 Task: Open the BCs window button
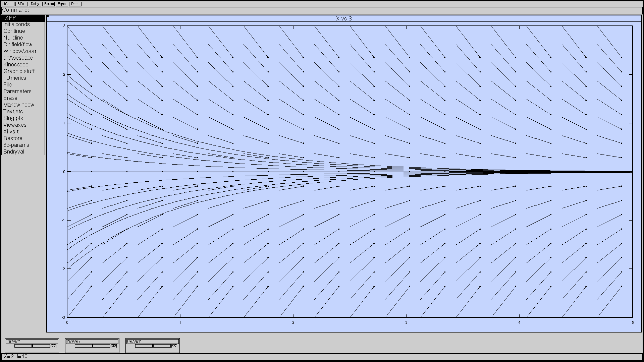21,4
